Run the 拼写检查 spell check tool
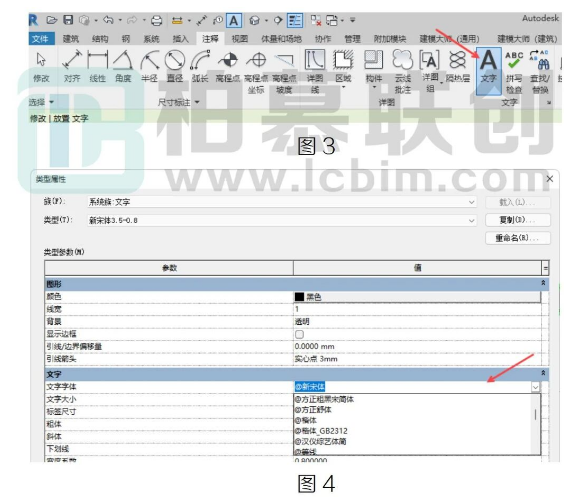Viewport: 564px width, 497px height. point(514,72)
